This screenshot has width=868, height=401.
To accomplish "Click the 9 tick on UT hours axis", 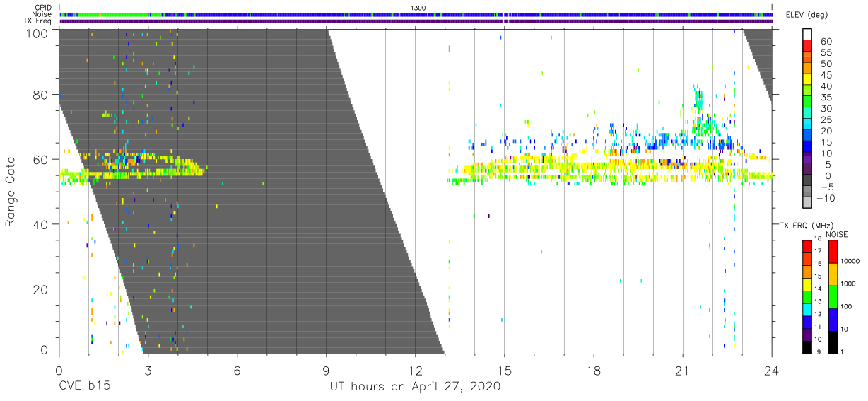I will coord(327,371).
